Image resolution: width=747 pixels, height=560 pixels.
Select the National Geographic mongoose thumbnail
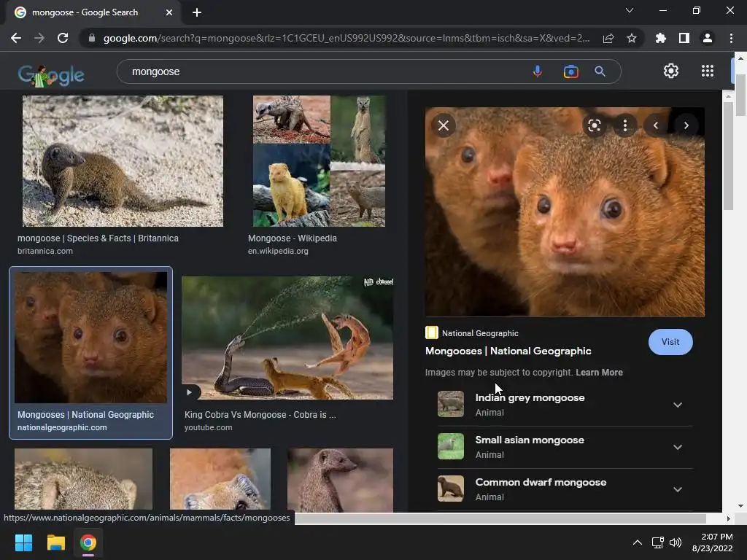pos(90,338)
